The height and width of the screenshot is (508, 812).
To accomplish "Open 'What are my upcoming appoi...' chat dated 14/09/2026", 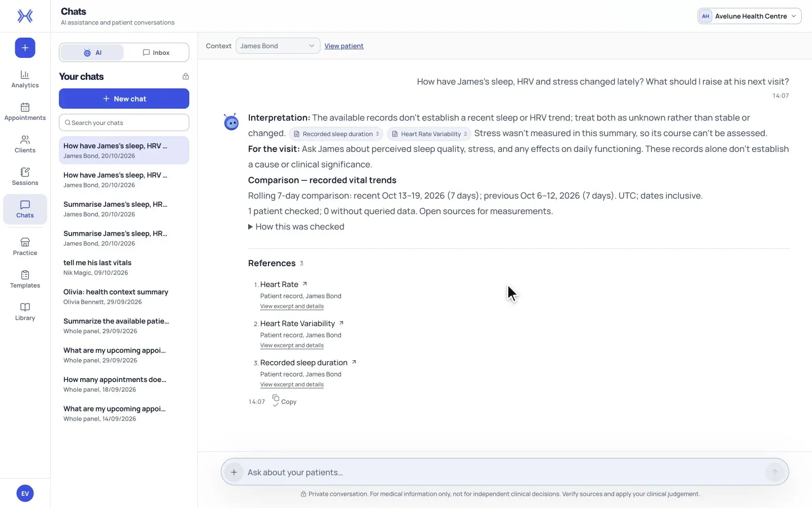I will [124, 414].
